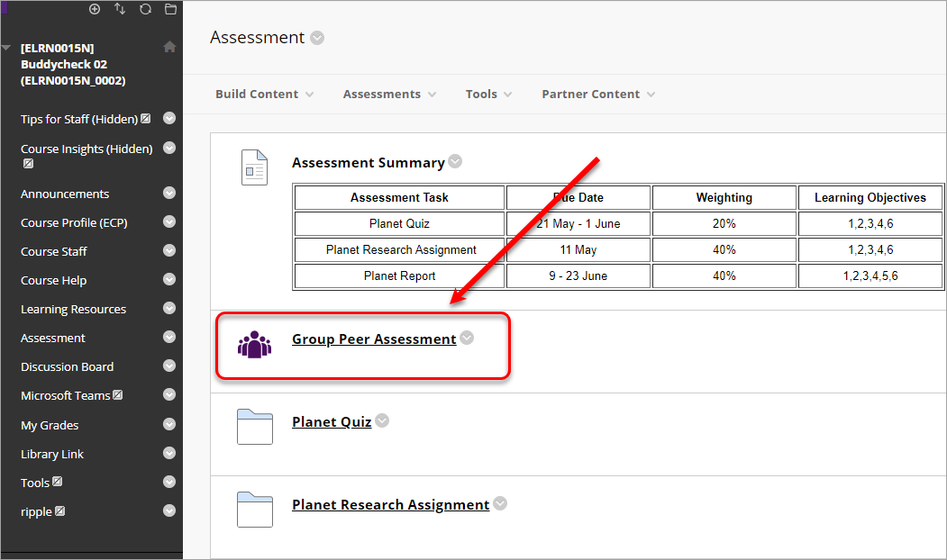Screen dimensions: 947x560
Task: Open options chevron for Discussion Board
Action: pyautogui.click(x=169, y=366)
